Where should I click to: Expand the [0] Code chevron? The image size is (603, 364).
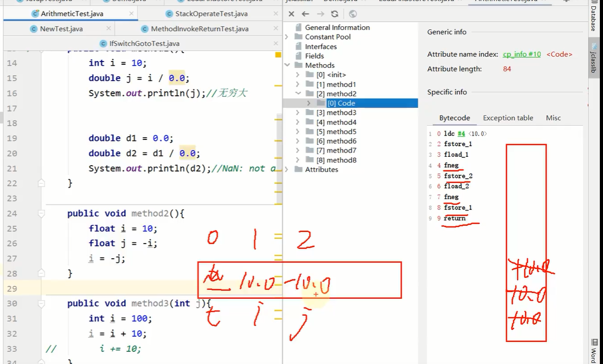pyautogui.click(x=309, y=103)
